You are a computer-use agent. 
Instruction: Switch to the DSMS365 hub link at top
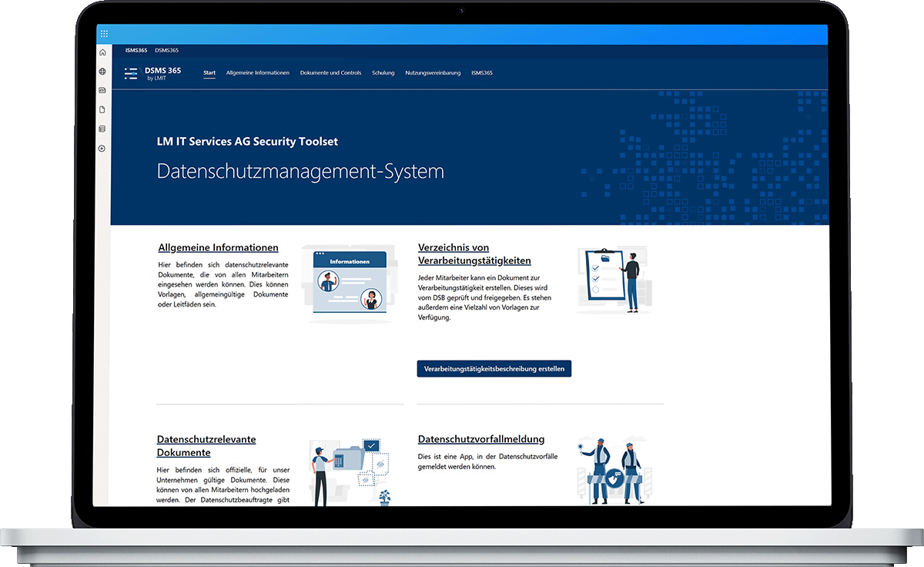tap(166, 50)
